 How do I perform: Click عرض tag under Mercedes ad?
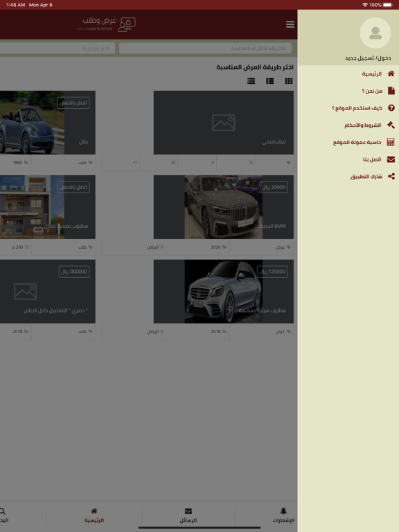tap(283, 332)
